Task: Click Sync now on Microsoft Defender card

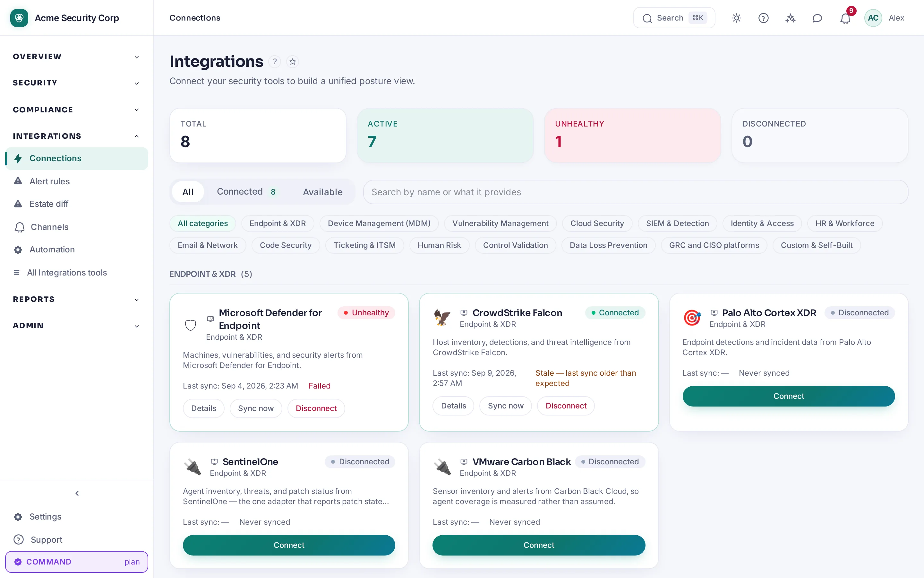Action: pos(256,408)
